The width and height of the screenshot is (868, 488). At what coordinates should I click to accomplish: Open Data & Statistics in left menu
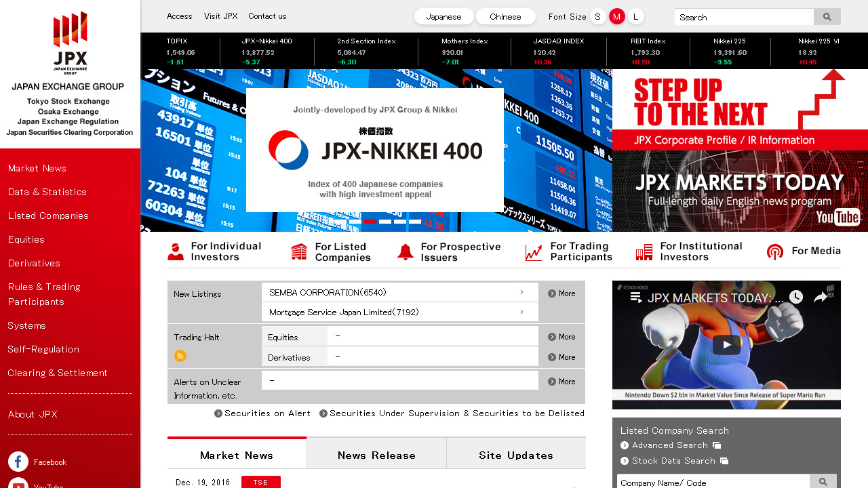tap(47, 192)
